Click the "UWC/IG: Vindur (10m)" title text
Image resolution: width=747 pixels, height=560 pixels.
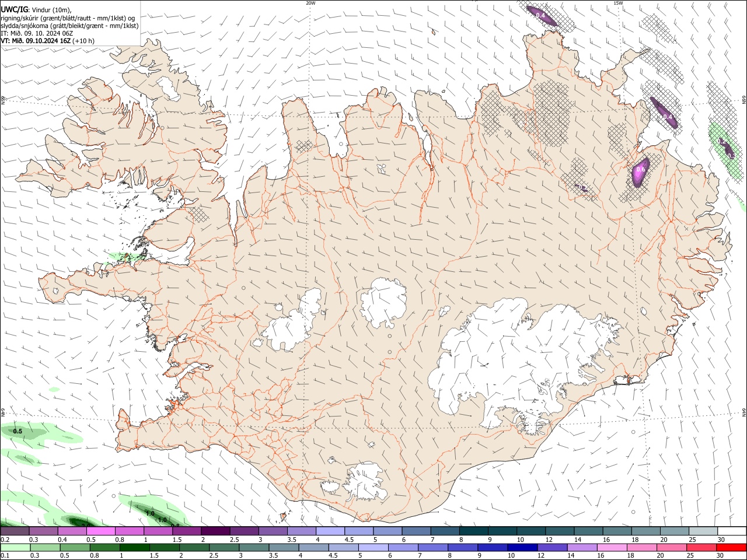36,9
